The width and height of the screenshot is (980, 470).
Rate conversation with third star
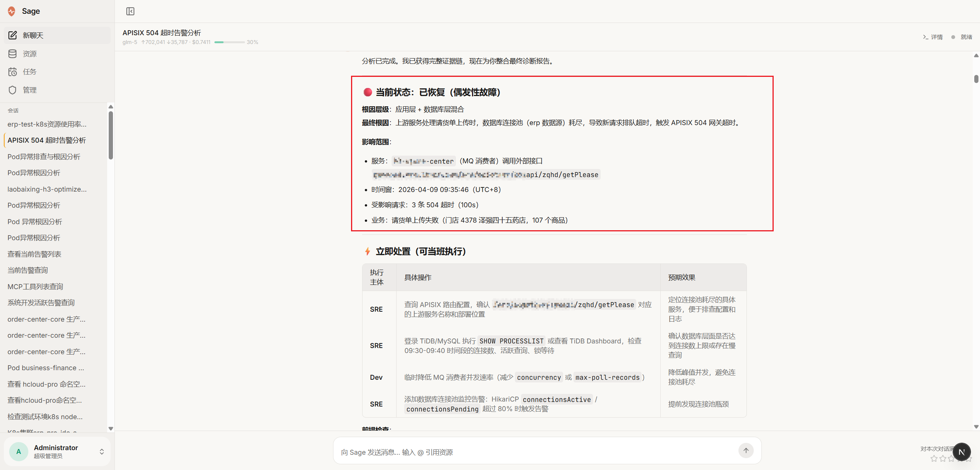[x=951, y=458]
